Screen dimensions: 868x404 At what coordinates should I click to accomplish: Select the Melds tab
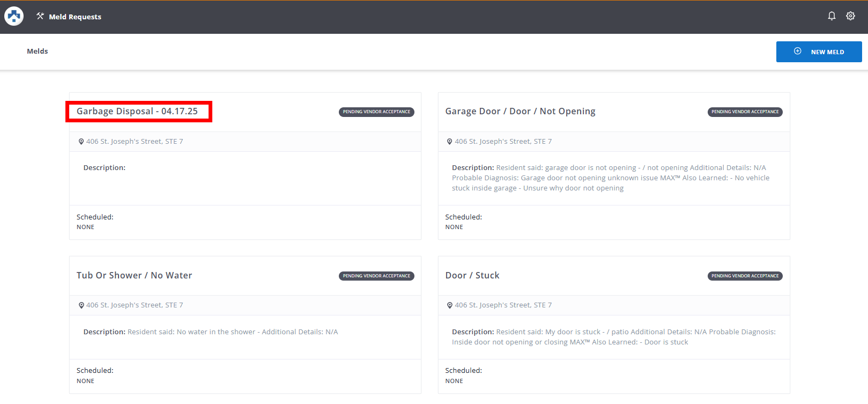(x=38, y=52)
